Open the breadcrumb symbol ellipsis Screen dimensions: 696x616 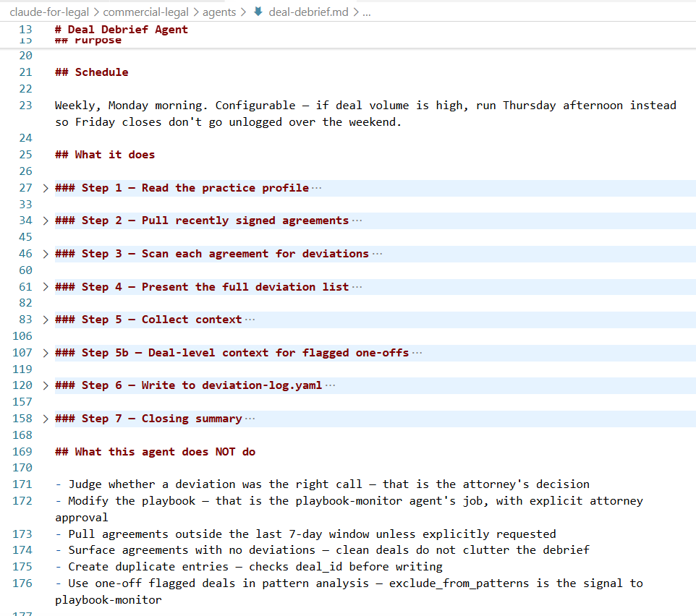367,12
